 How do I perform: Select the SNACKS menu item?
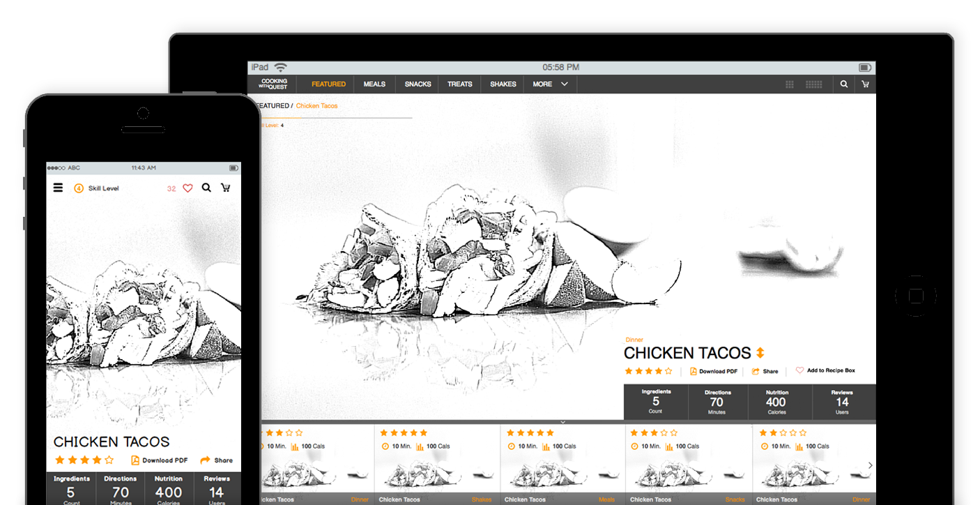coord(418,84)
